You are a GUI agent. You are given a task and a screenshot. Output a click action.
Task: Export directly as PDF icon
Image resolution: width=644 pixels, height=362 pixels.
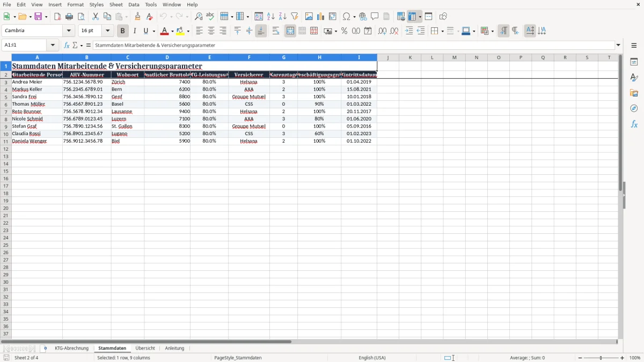pyautogui.click(x=57, y=17)
